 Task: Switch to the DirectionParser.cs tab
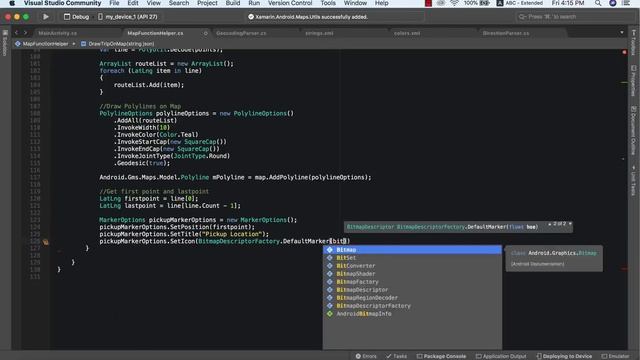click(506, 33)
